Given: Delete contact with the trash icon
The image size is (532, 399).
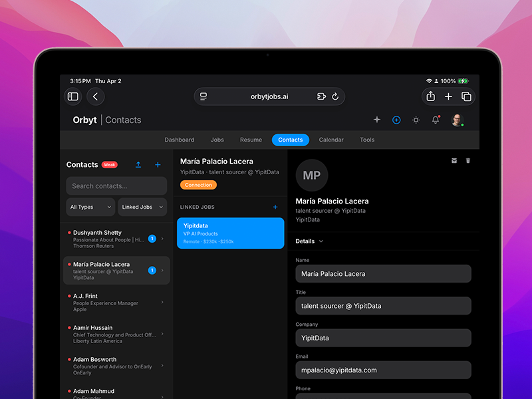Looking at the screenshot, I should [x=468, y=160].
